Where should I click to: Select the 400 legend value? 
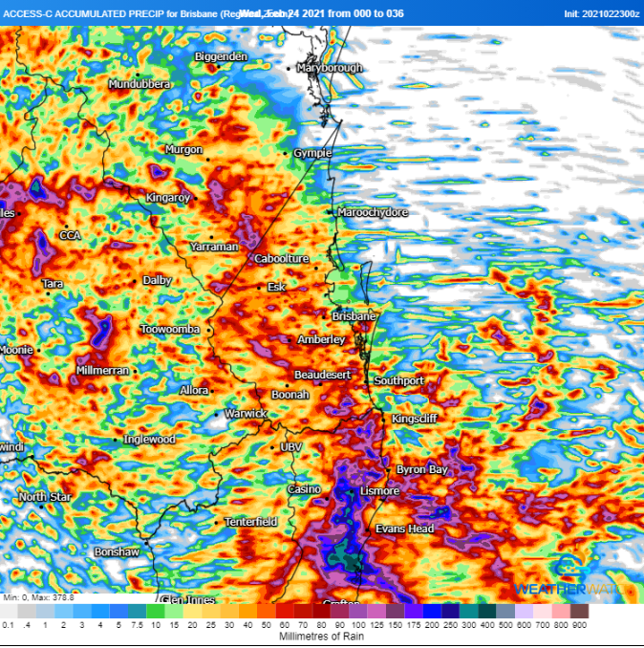click(487, 625)
